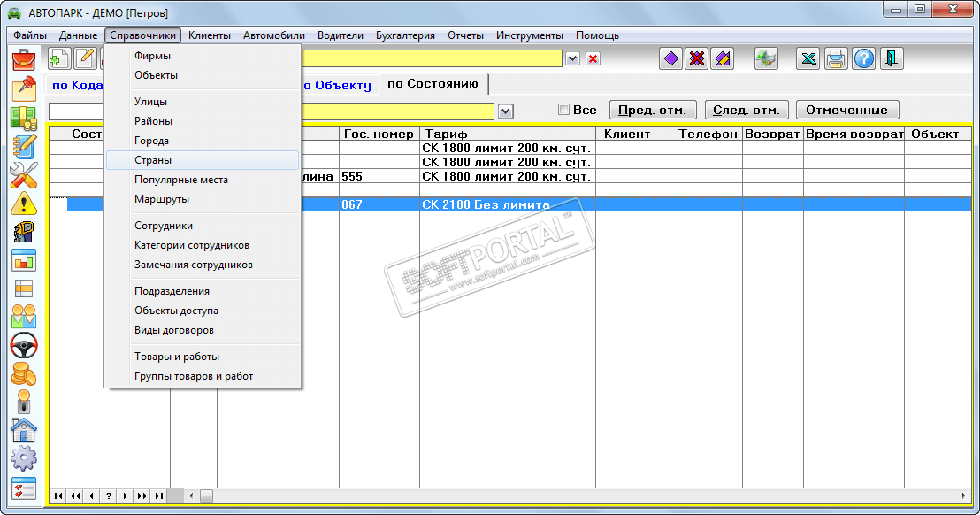Open the Данные menu
Viewport: 980px width, 515px height.
point(78,35)
